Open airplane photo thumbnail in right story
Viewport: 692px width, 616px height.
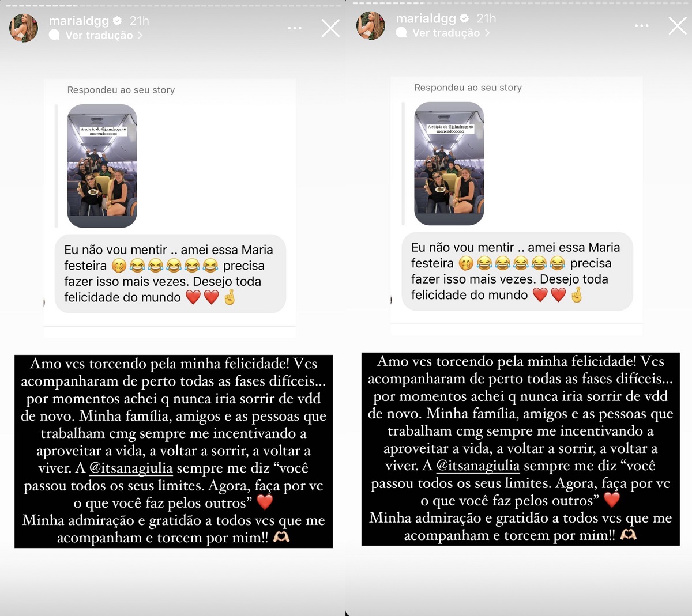449,164
